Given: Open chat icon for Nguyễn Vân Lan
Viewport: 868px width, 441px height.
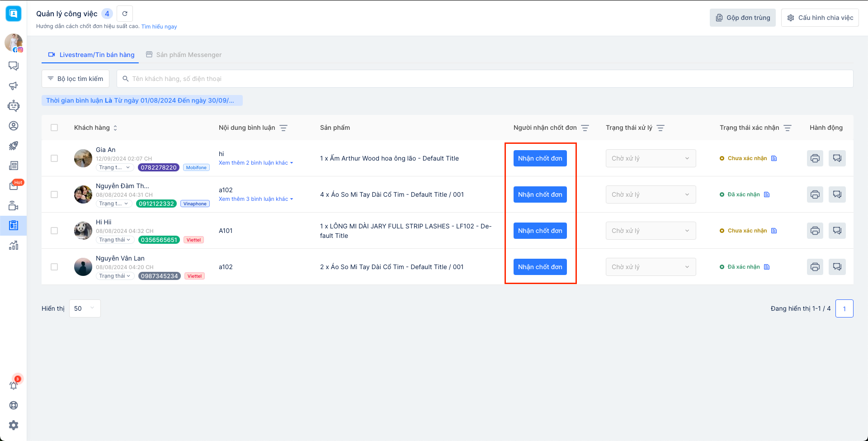Looking at the screenshot, I should [837, 267].
